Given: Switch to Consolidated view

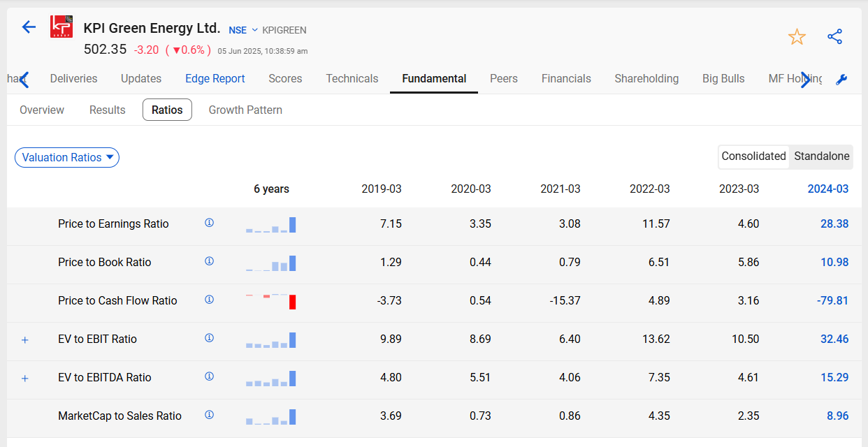Looking at the screenshot, I should coord(753,156).
